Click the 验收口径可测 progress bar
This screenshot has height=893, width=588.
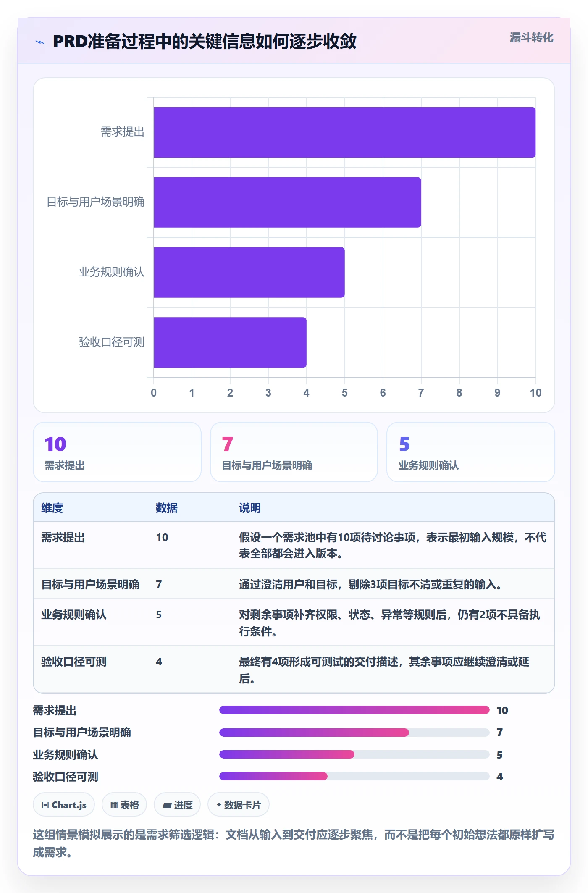pyautogui.click(x=354, y=776)
